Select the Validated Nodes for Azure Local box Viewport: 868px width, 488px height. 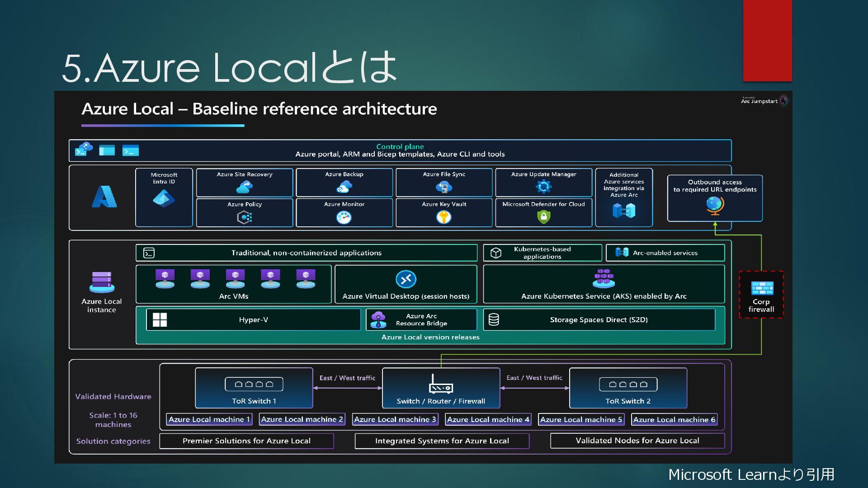(637, 441)
